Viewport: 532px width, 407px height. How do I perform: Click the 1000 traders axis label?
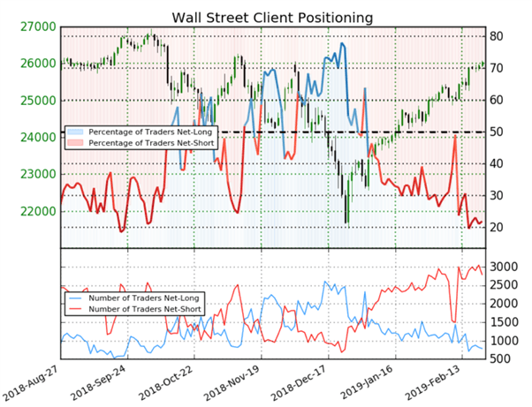(504, 341)
